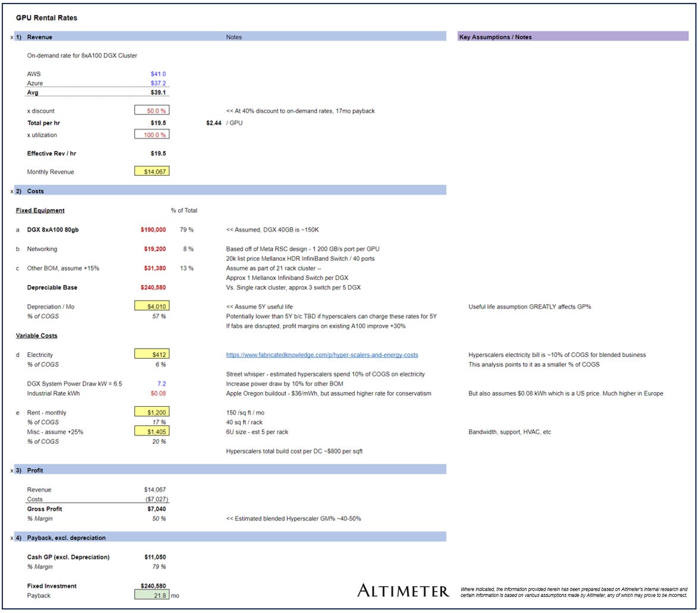Collapse the Payback section using its x marker

(12, 537)
